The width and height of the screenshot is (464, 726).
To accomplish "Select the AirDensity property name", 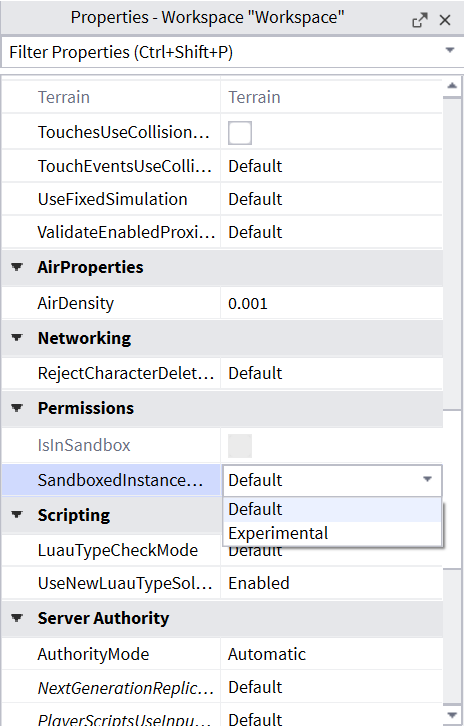I will pyautogui.click(x=75, y=303).
